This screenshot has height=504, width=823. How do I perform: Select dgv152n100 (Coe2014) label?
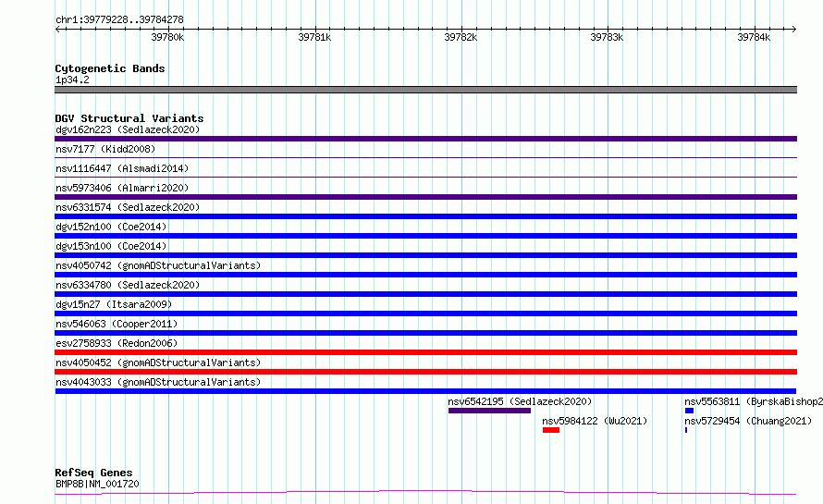point(111,227)
